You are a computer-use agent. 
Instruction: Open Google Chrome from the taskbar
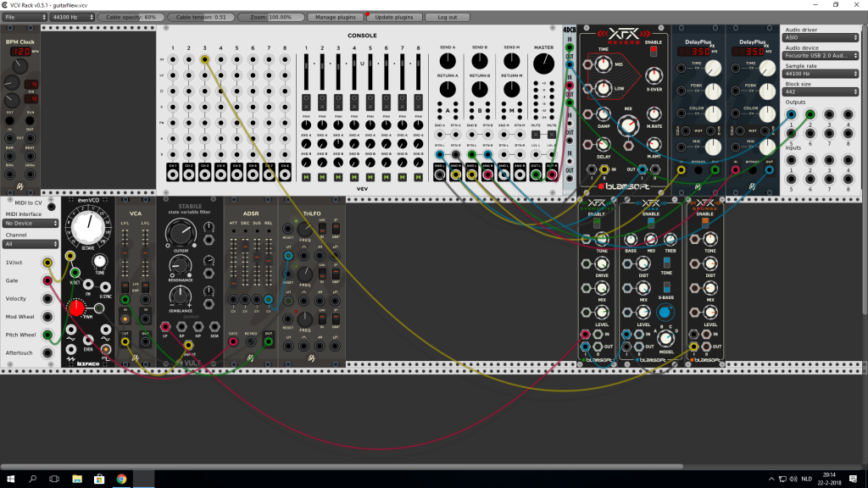[121, 479]
